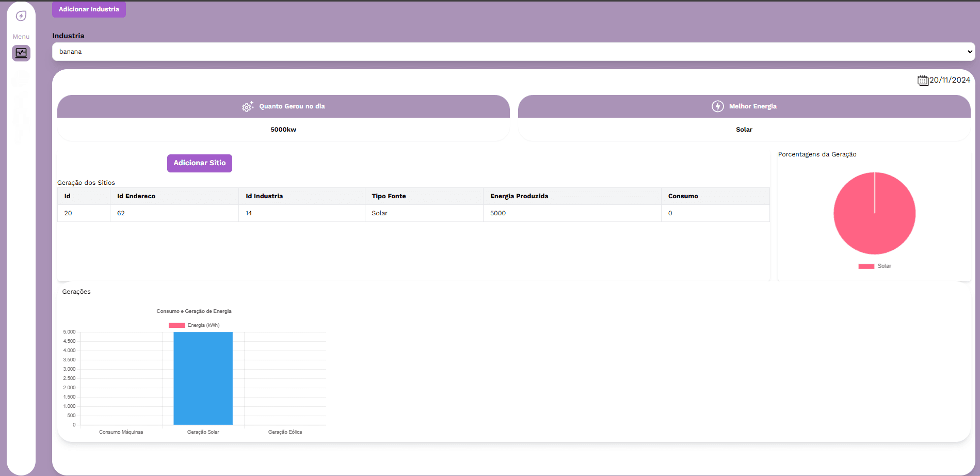Select the table row with Id 20
The width and height of the screenshot is (980, 476).
coord(413,213)
